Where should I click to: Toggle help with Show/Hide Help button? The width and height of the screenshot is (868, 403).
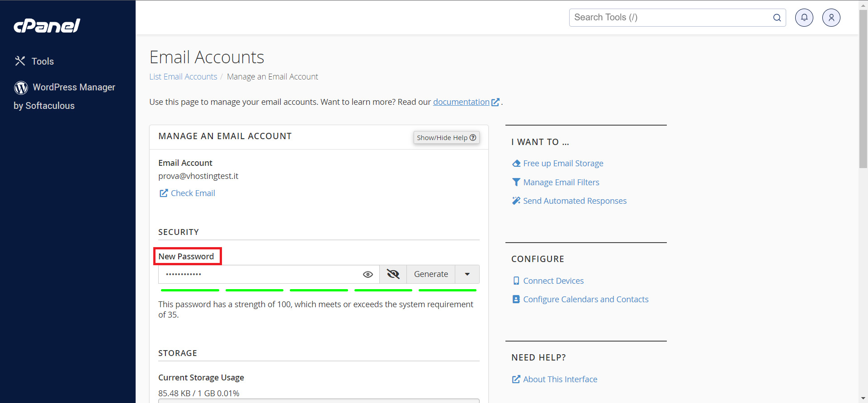tap(446, 138)
